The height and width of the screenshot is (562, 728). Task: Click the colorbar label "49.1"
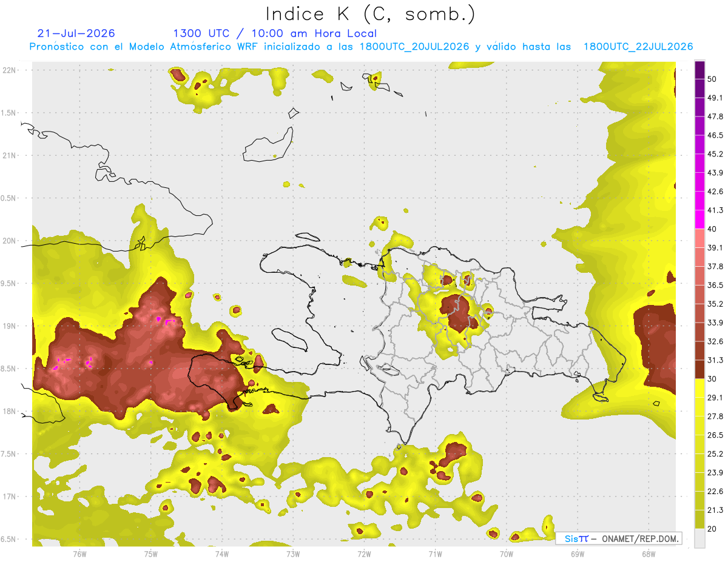[x=715, y=98]
